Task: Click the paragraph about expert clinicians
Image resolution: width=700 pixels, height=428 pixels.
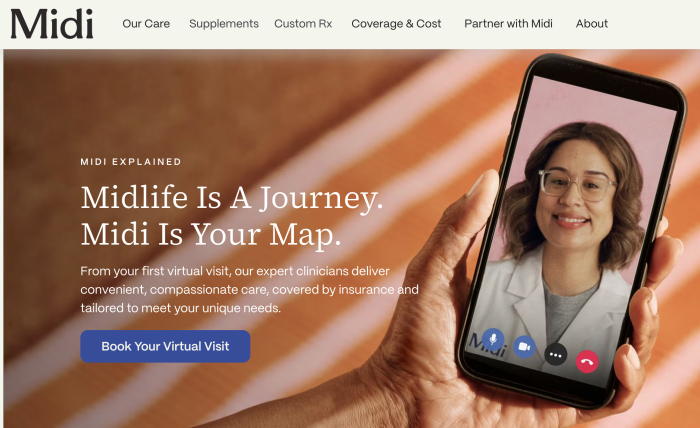Action: 249,290
